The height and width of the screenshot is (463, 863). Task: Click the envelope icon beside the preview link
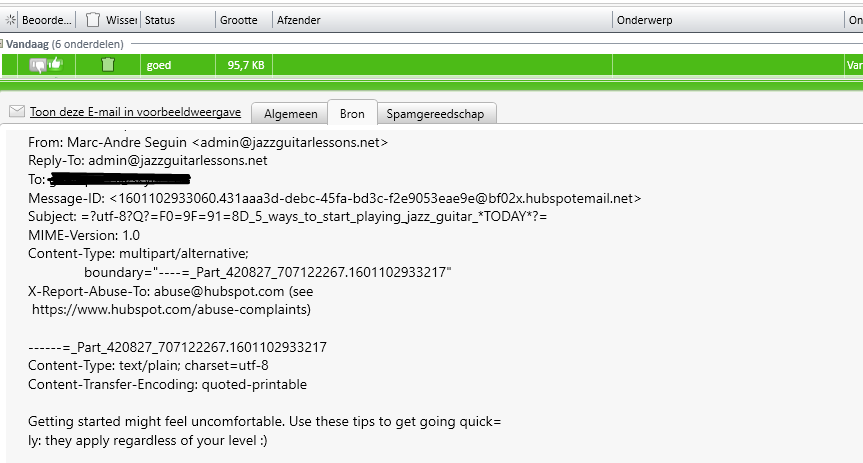(17, 111)
